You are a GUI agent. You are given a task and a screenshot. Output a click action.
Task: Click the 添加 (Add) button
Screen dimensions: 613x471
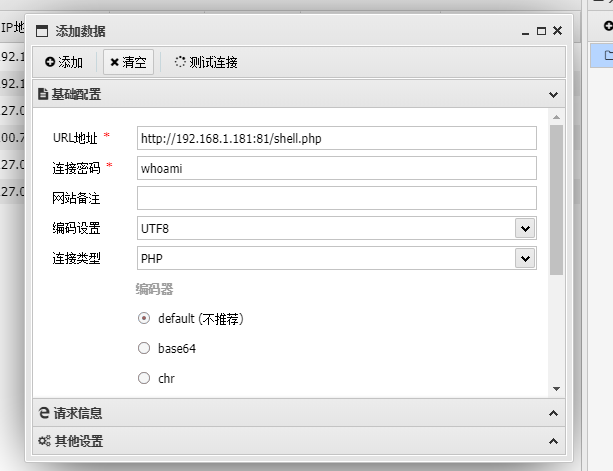(64, 62)
